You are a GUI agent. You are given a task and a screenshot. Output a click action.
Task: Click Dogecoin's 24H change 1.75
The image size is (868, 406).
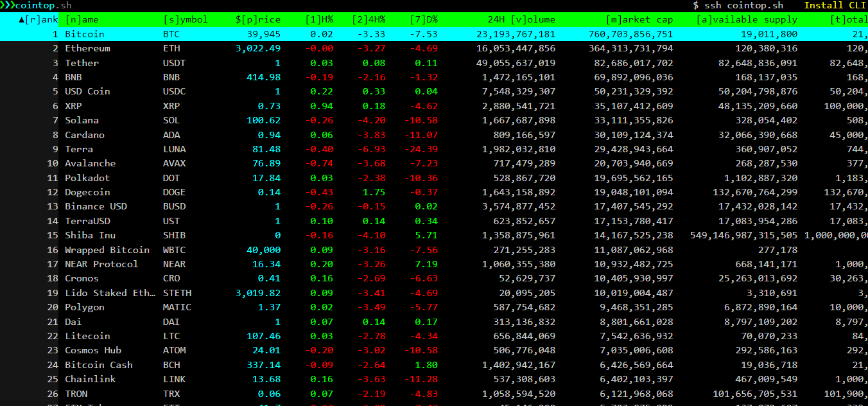click(x=374, y=192)
